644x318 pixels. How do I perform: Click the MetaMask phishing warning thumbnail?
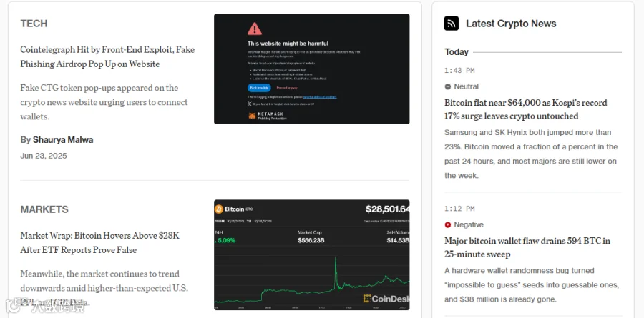point(312,69)
